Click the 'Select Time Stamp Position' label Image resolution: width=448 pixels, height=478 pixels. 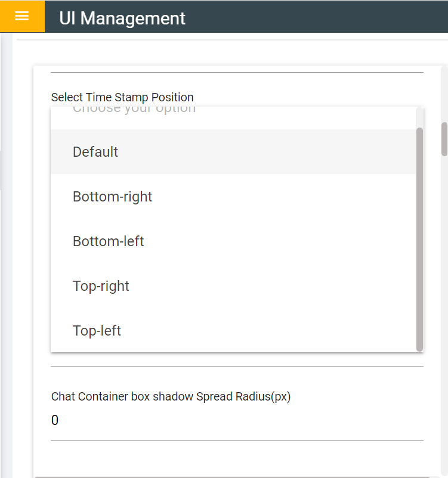click(x=122, y=97)
